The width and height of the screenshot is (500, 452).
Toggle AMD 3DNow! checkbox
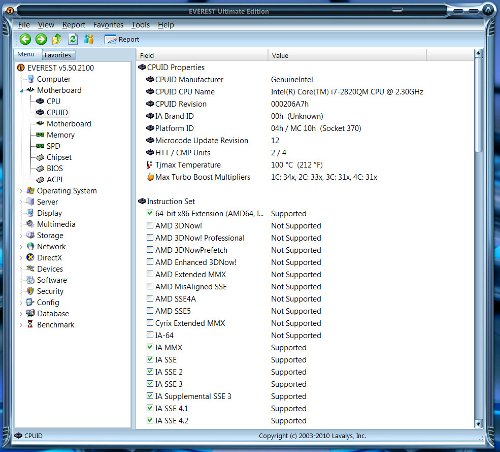tap(150, 225)
